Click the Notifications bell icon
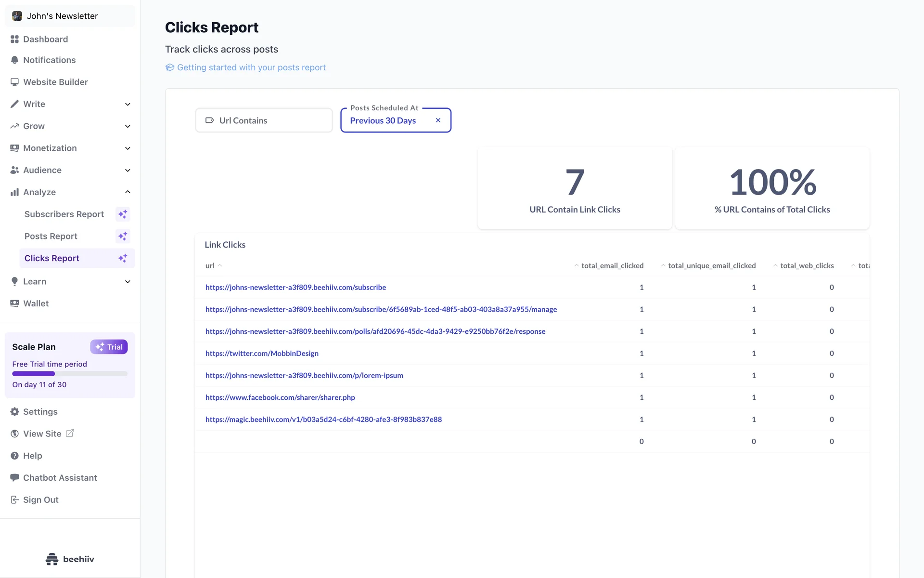This screenshot has height=578, width=924. coord(14,60)
